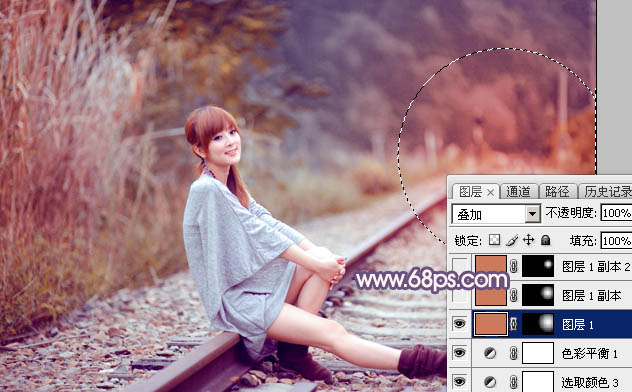632x392 pixels.
Task: Open the 叠加 blend mode dropdown
Action: (532, 214)
